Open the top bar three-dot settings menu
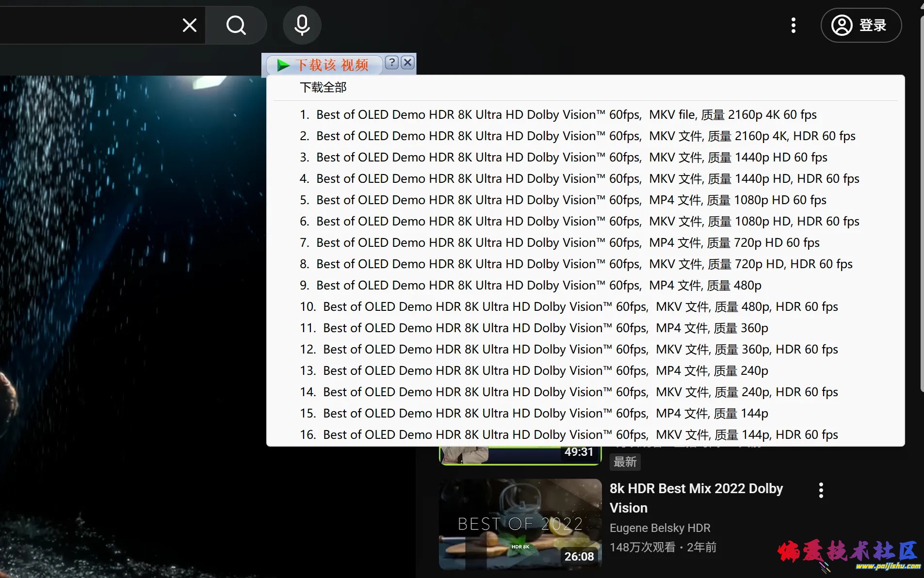 point(794,25)
